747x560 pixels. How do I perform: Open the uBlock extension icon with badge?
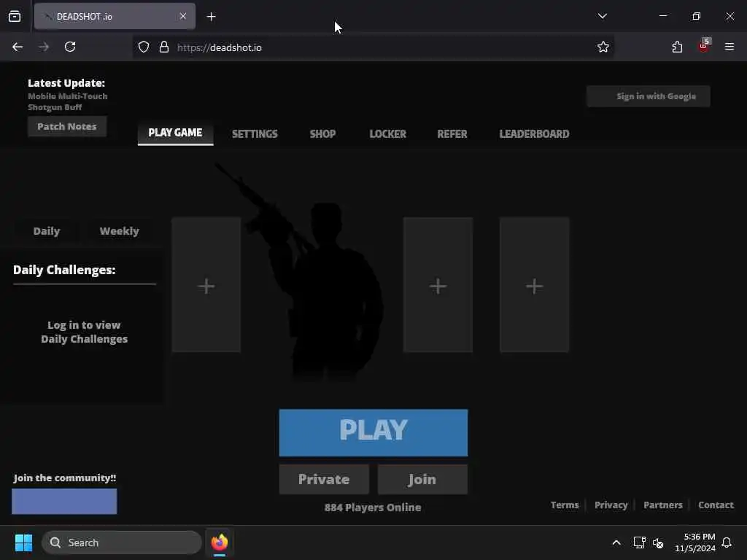point(704,46)
